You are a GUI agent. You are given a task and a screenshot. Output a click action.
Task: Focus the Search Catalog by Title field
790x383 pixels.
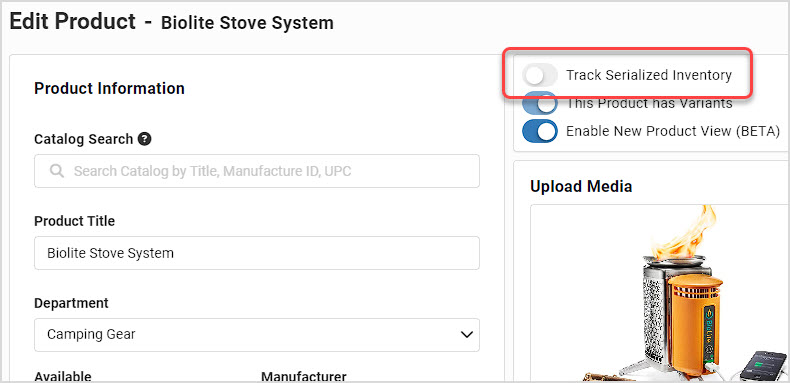pyautogui.click(x=257, y=171)
